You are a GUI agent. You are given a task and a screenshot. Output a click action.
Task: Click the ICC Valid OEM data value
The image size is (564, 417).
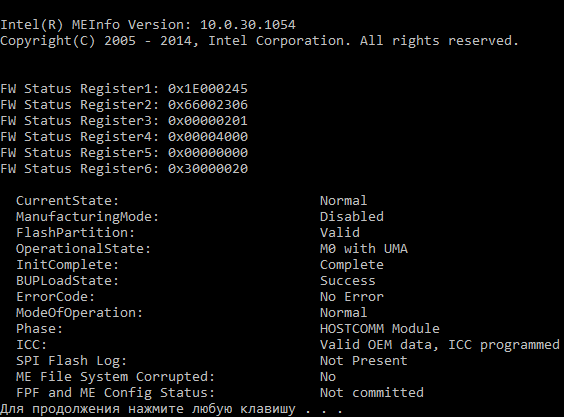tap(440, 345)
